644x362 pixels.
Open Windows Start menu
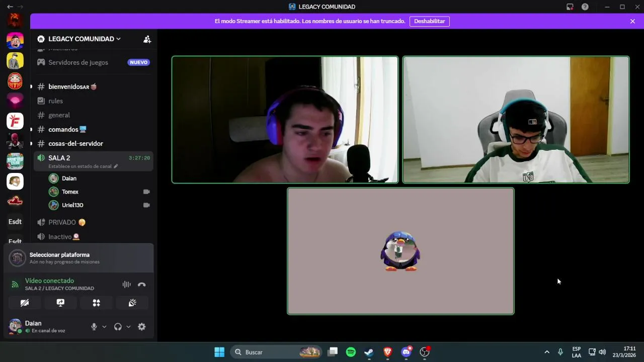[219, 352]
